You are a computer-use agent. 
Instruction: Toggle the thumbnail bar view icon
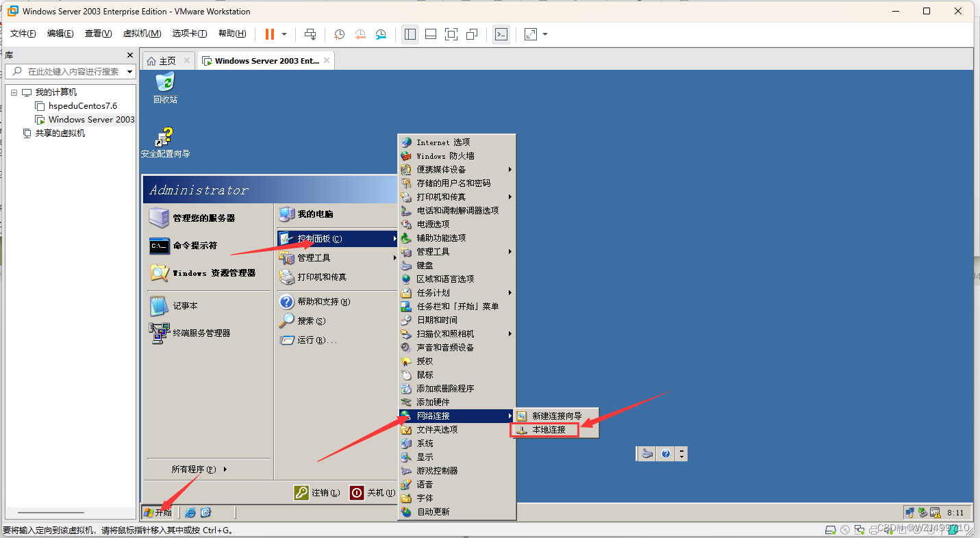point(431,34)
